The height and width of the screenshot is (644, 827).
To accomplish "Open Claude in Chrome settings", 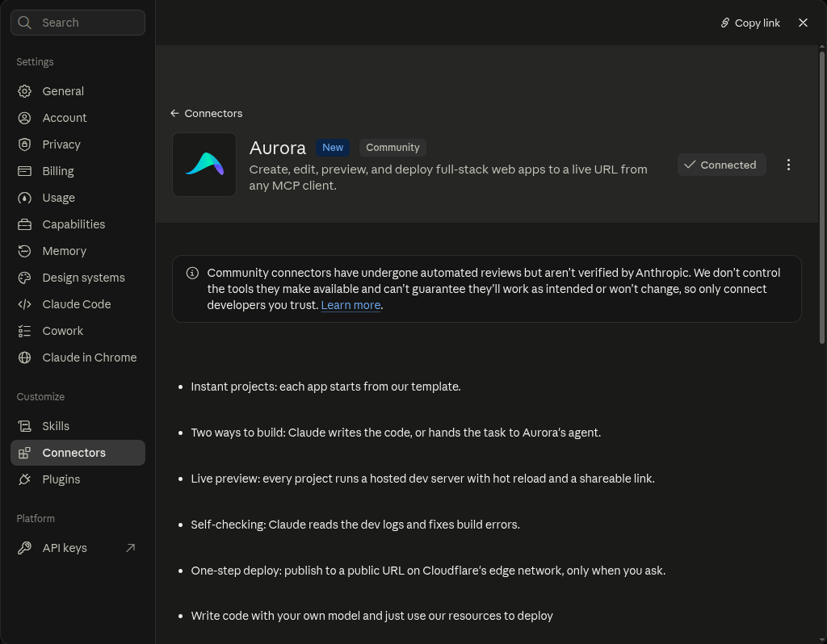I will pos(78,358).
